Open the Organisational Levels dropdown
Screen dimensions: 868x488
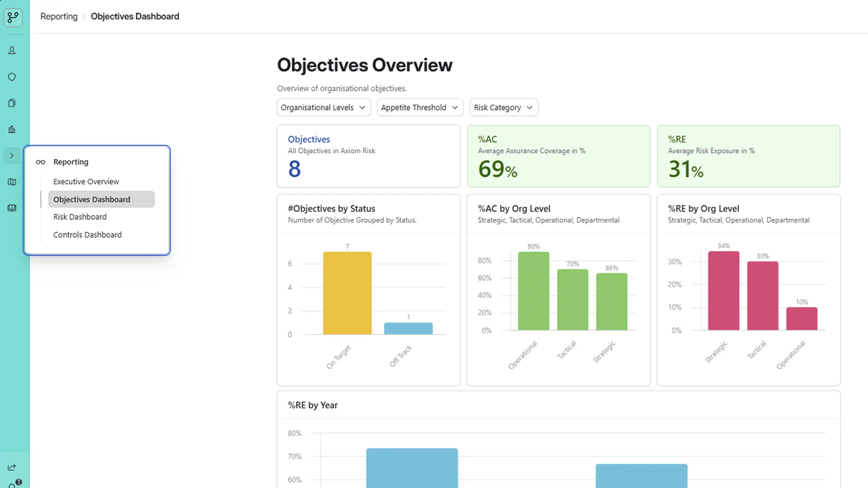coord(324,108)
